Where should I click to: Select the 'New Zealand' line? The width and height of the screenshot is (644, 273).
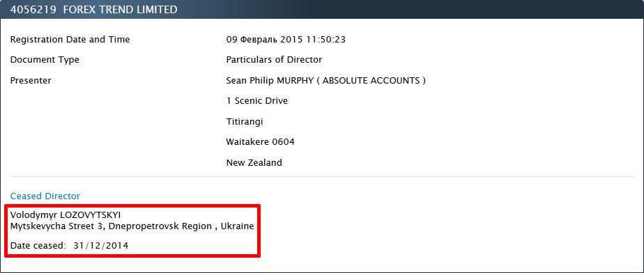point(254,162)
